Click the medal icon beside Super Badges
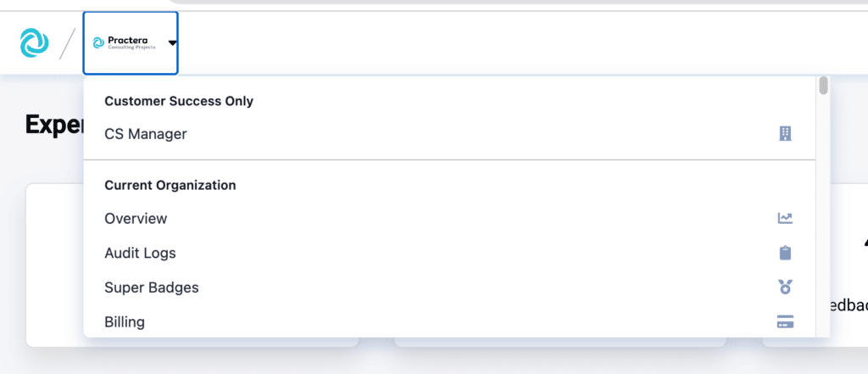The image size is (868, 374). click(785, 287)
